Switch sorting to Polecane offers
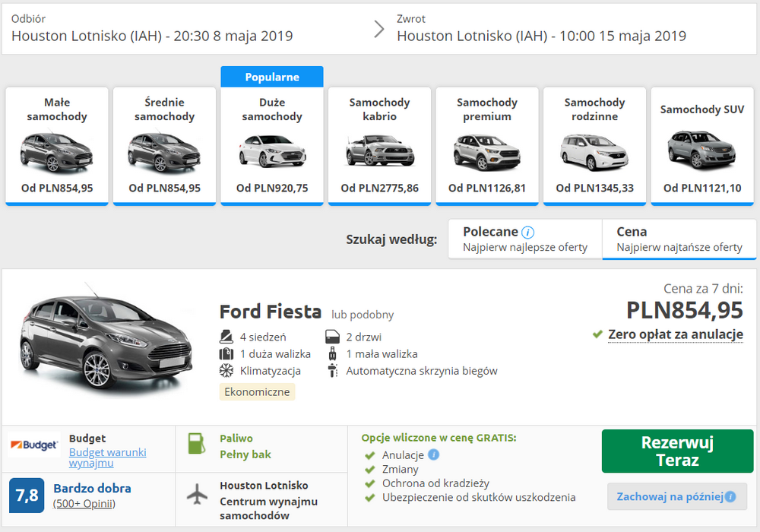This screenshot has height=532, width=760. click(x=524, y=239)
